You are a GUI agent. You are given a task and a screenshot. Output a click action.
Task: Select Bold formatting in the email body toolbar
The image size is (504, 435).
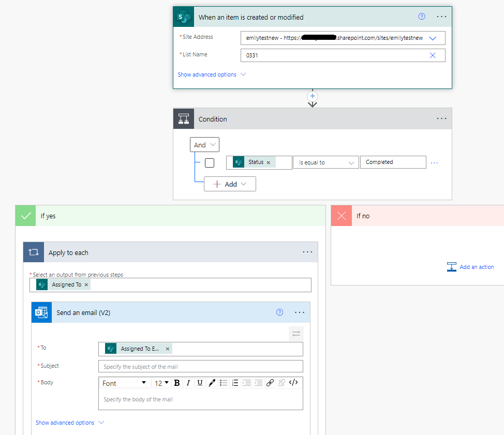(177, 383)
